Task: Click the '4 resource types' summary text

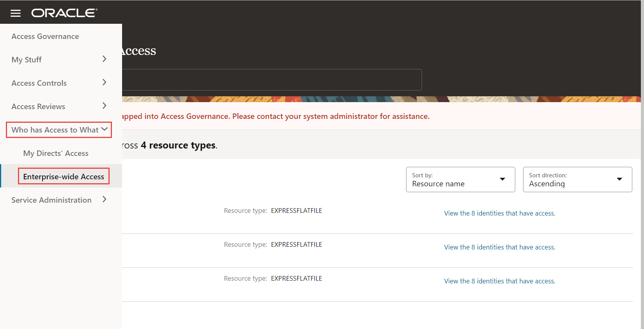Action: (x=178, y=145)
